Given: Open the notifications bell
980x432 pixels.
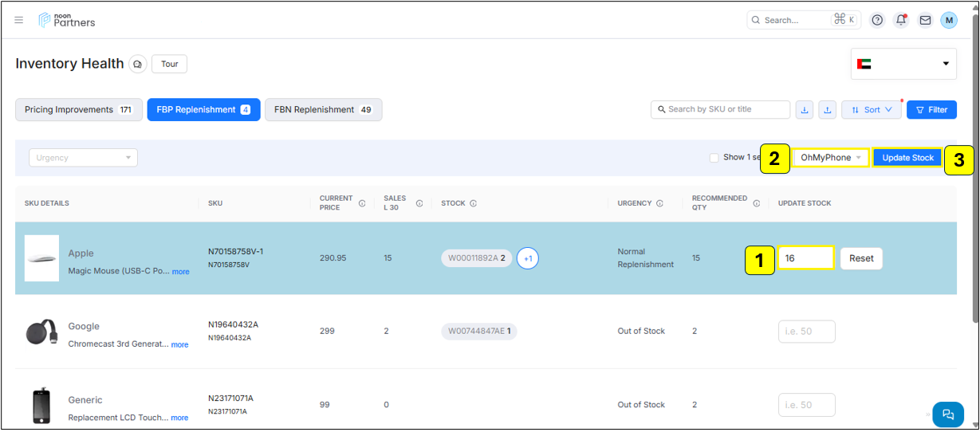Looking at the screenshot, I should point(901,20).
